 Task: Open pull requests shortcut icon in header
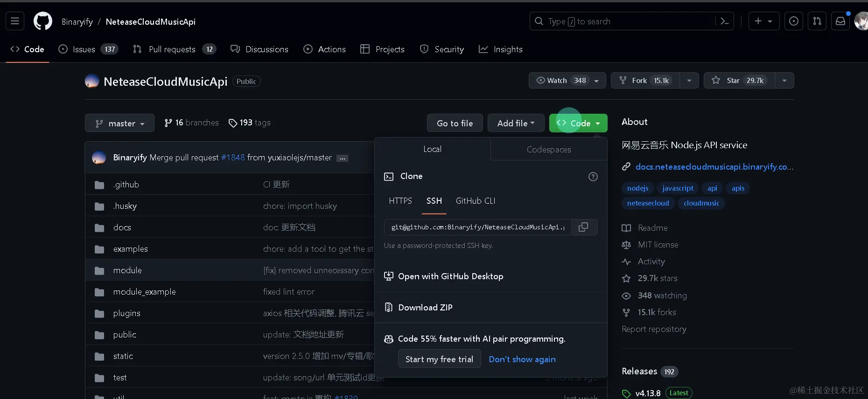[x=817, y=21]
